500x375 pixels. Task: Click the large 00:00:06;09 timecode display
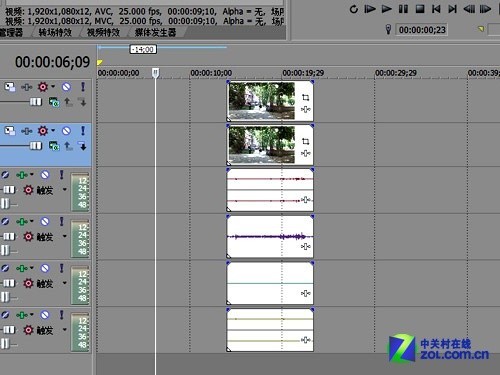(x=52, y=62)
